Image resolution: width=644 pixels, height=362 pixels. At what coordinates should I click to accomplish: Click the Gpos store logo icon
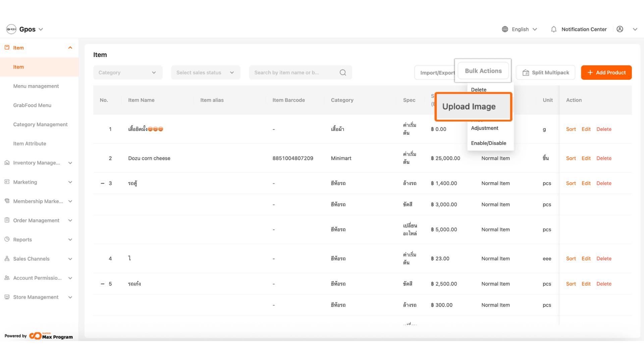11,29
